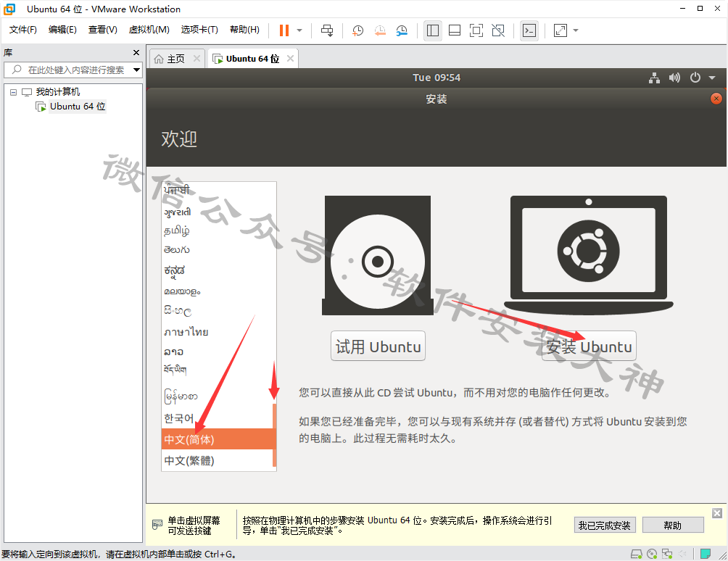Toggle the library sidebar view icon
Viewport: 728px width, 561px height.
(433, 30)
